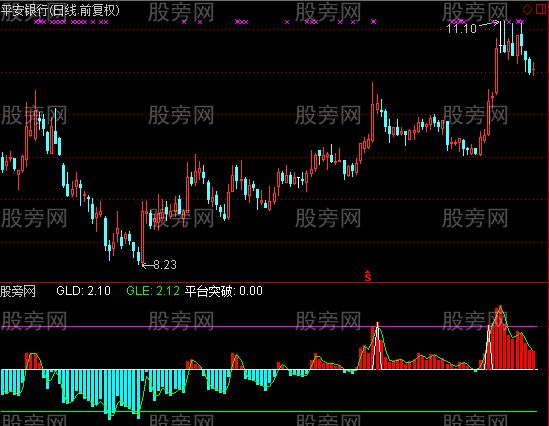Click the 股旁网 indicator name label
The width and height of the screenshot is (549, 426).
click(x=18, y=291)
